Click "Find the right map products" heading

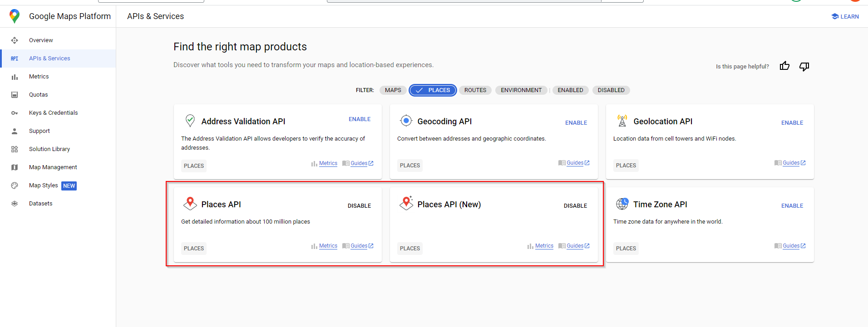pos(240,47)
